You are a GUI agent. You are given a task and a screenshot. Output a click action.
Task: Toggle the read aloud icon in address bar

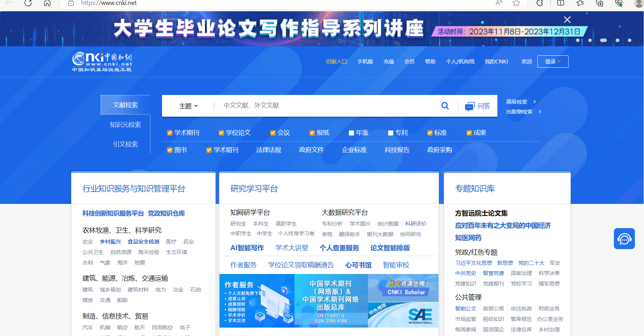[x=499, y=3]
